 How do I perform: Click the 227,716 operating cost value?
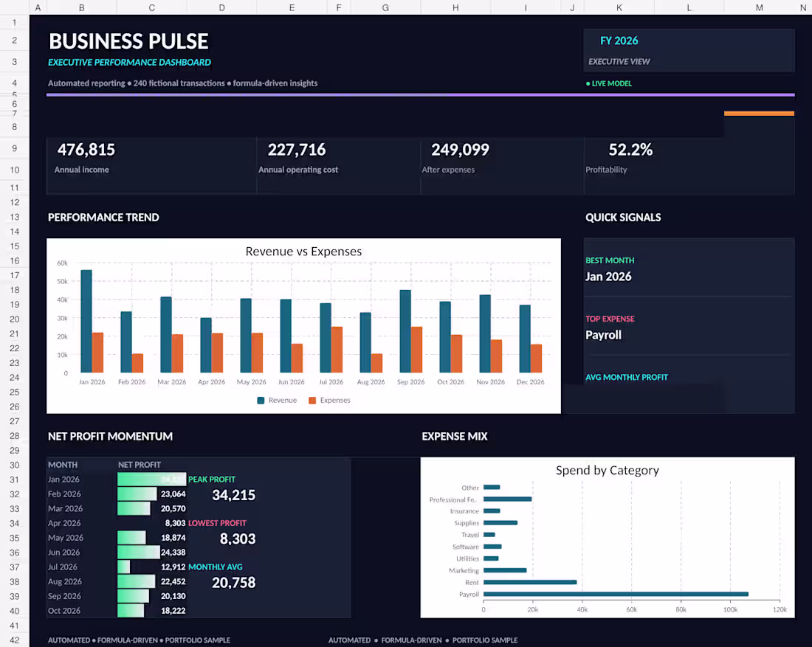coord(297,150)
